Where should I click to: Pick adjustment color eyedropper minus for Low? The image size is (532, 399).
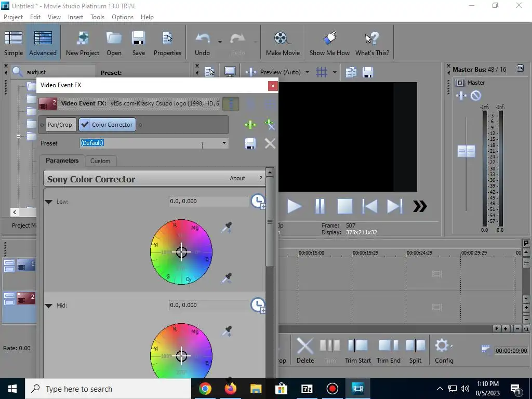(x=227, y=277)
